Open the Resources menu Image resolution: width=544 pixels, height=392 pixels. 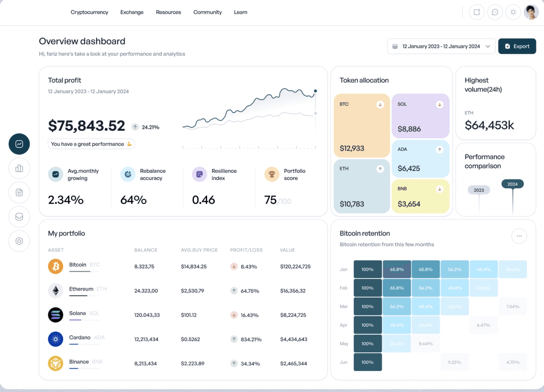coord(168,12)
